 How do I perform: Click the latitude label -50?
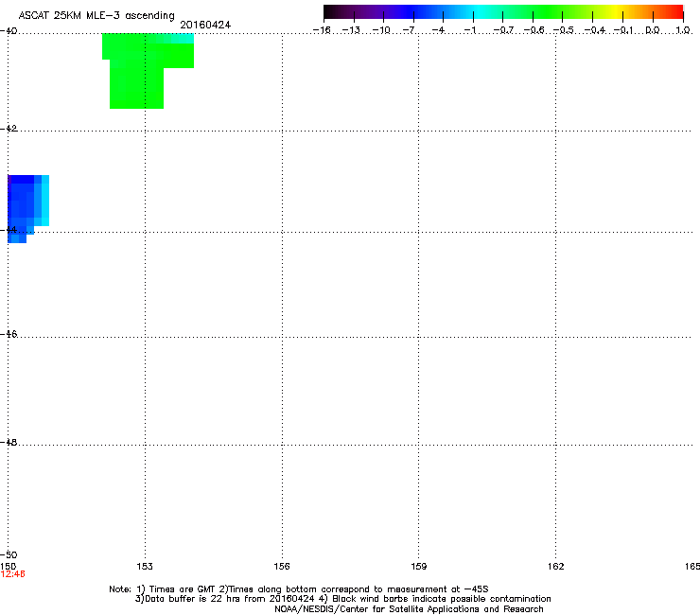[9, 555]
